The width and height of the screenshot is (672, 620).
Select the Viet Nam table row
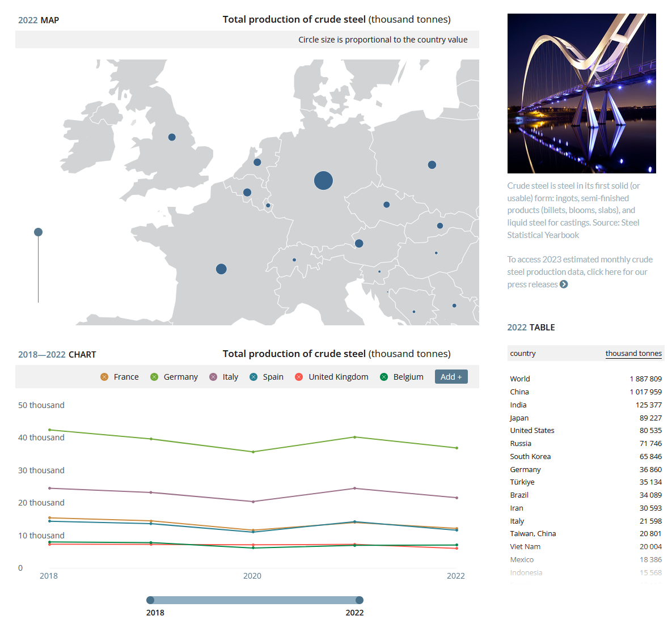point(585,547)
